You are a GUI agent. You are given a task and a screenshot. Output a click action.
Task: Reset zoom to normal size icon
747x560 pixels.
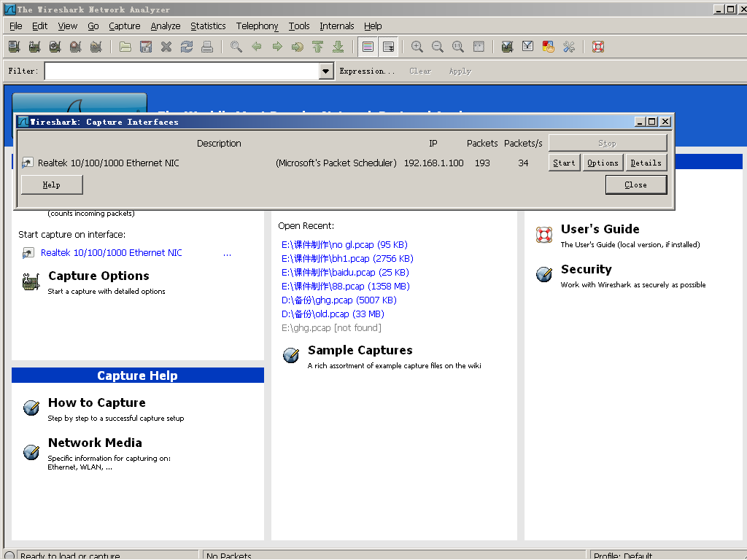click(458, 47)
